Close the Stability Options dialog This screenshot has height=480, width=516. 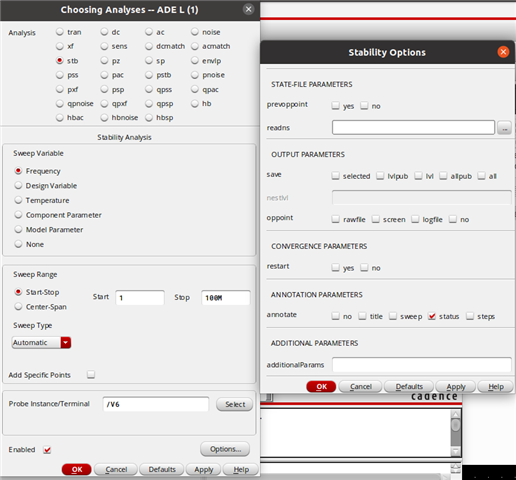503,52
